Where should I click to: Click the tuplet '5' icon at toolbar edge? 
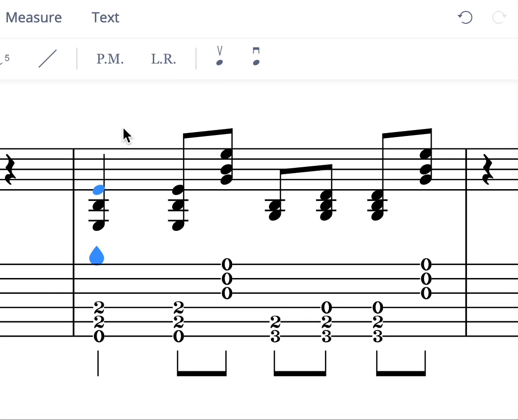(x=6, y=59)
